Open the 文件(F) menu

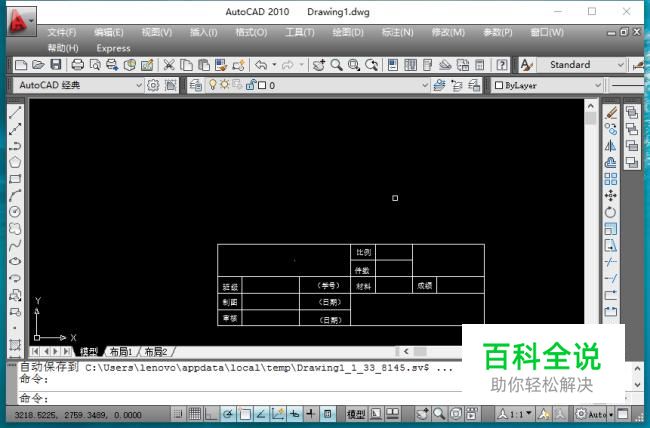coord(61,32)
